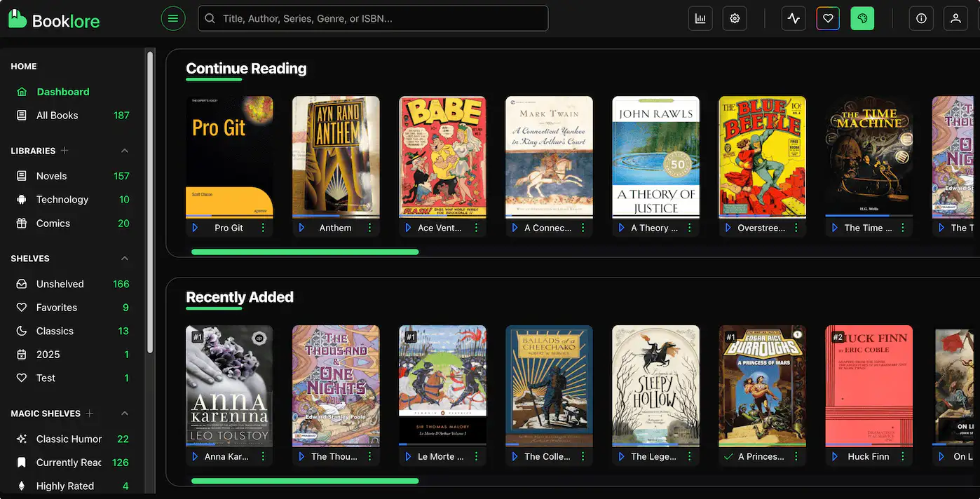The width and height of the screenshot is (980, 499).
Task: Collapse the Libraries section
Action: (125, 151)
